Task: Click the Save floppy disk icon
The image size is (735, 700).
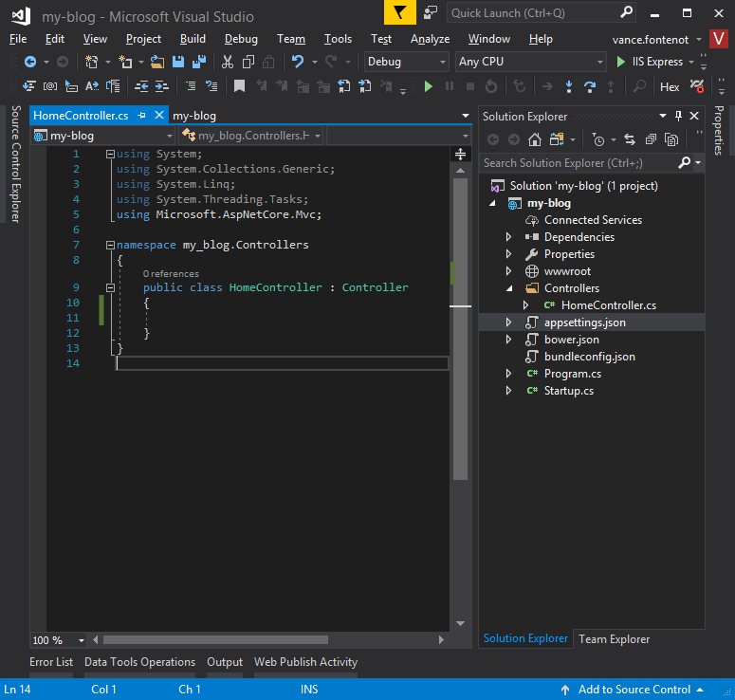Action: [178, 62]
